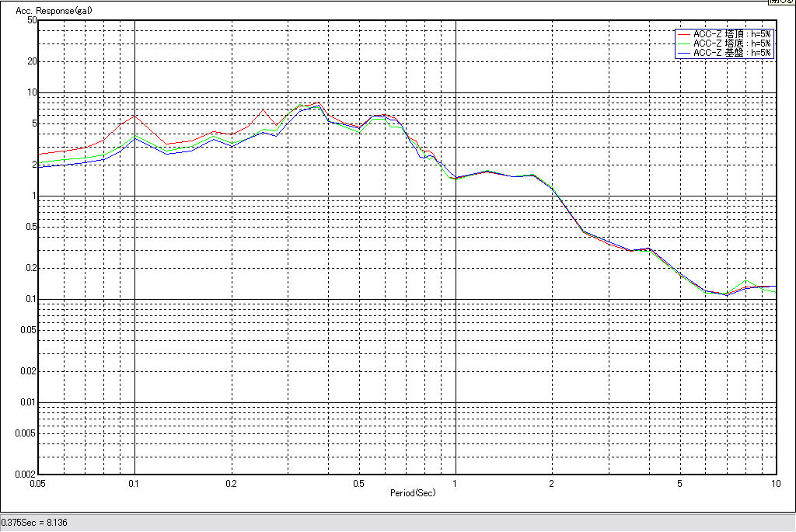Image resolution: width=796 pixels, height=532 pixels.
Task: Click the period axis label 0.5
Action: click(x=358, y=483)
